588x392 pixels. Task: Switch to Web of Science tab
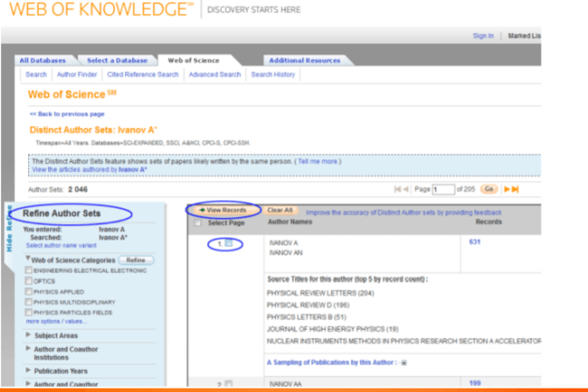coord(193,60)
